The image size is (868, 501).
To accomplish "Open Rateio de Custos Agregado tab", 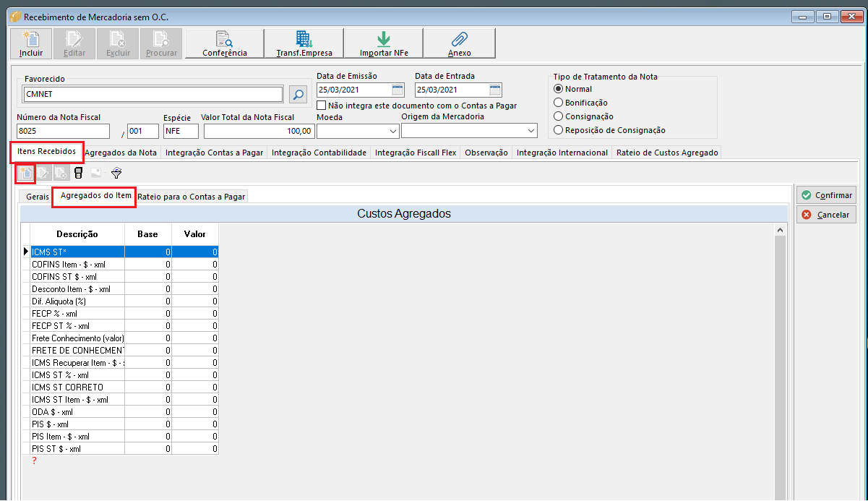I will point(667,153).
